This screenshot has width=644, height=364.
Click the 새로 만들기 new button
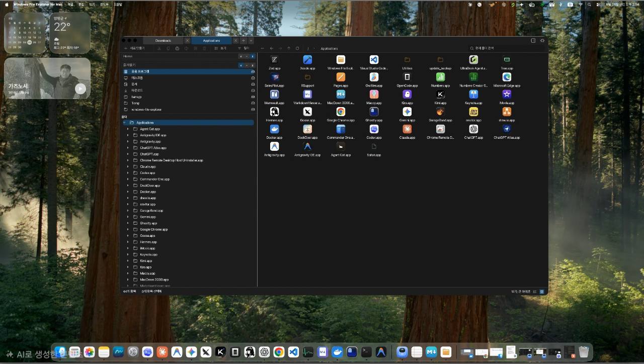(134, 48)
